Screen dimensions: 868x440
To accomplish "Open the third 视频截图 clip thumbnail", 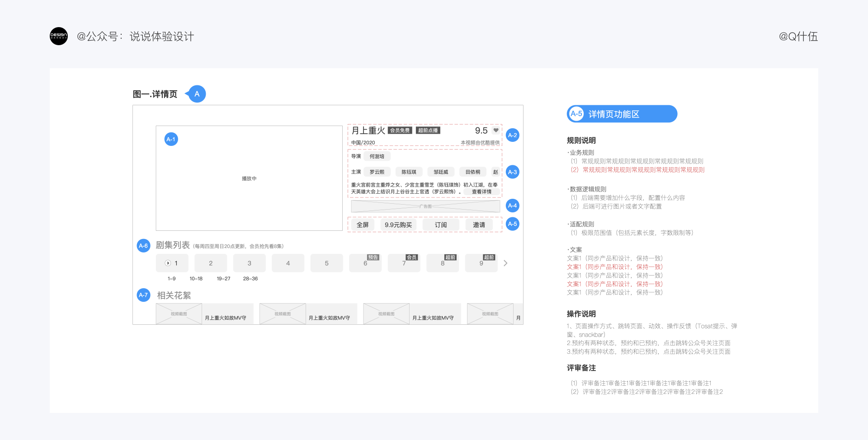I will point(387,314).
